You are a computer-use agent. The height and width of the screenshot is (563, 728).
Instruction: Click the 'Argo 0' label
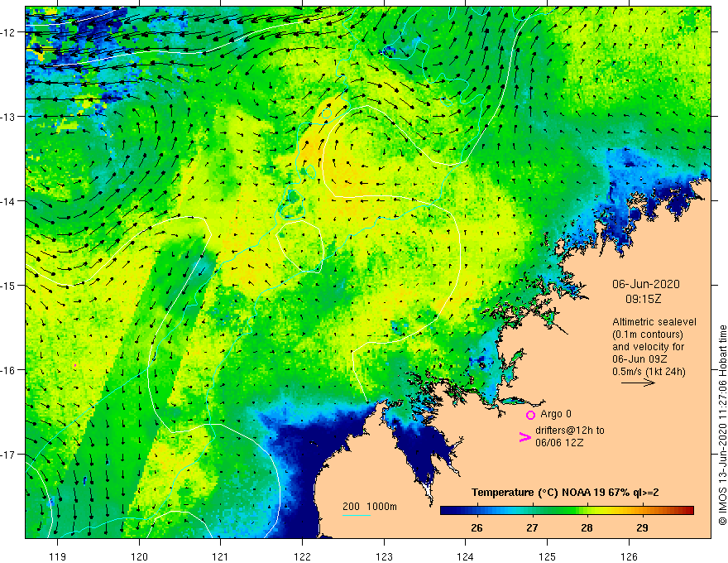[x=556, y=414]
